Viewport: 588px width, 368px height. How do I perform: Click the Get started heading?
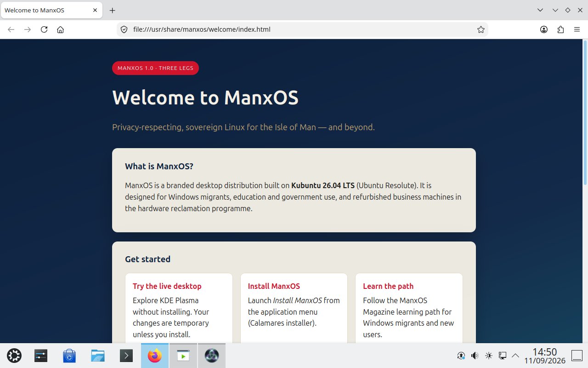[147, 259]
